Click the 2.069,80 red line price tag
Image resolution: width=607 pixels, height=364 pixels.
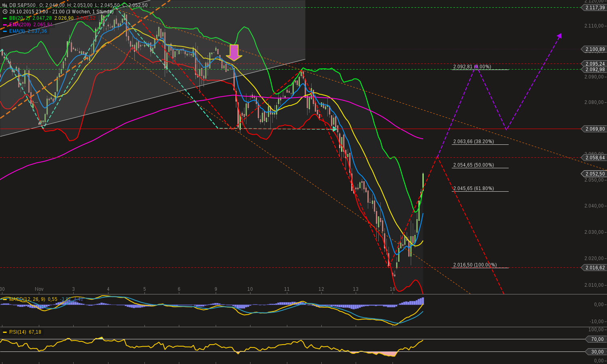click(x=594, y=129)
